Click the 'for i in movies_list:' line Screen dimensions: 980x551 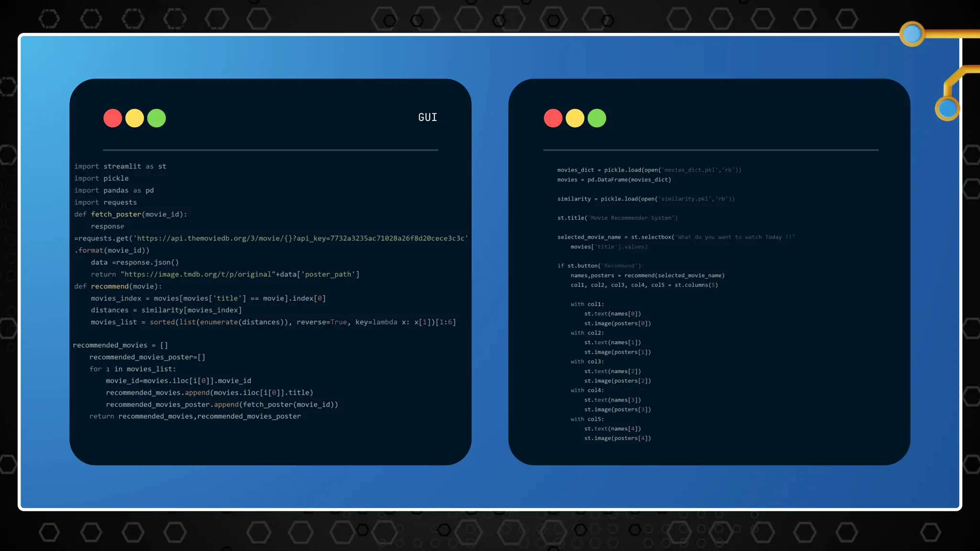(133, 369)
